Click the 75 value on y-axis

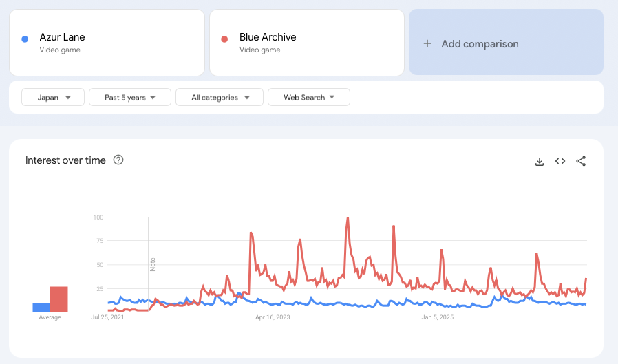click(x=100, y=241)
